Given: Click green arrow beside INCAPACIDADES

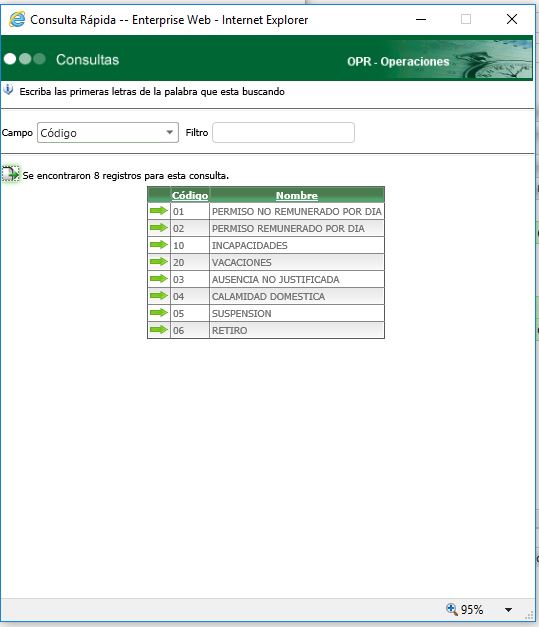Looking at the screenshot, I should [159, 245].
